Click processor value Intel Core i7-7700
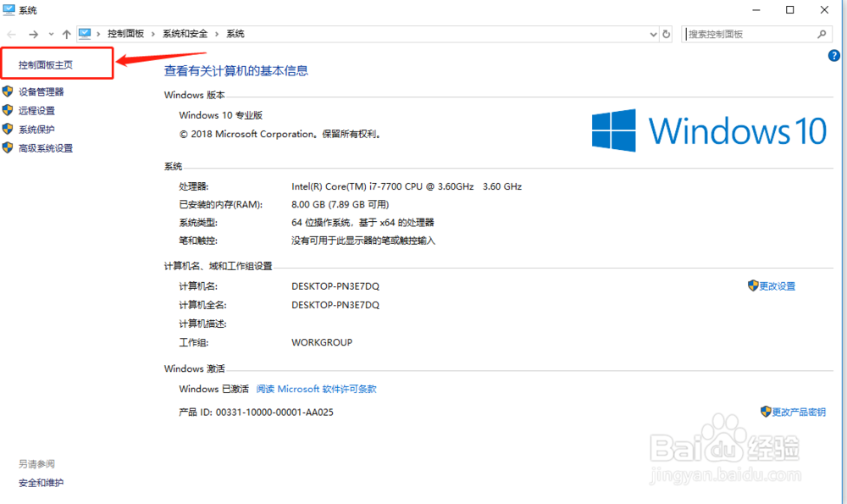The width and height of the screenshot is (847, 504). (x=407, y=186)
